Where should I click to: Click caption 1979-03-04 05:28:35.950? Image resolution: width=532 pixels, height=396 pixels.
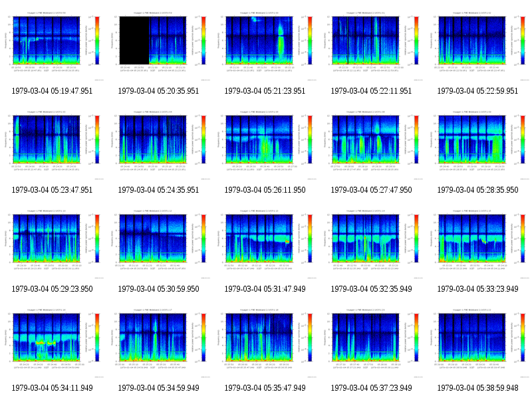[477, 190]
